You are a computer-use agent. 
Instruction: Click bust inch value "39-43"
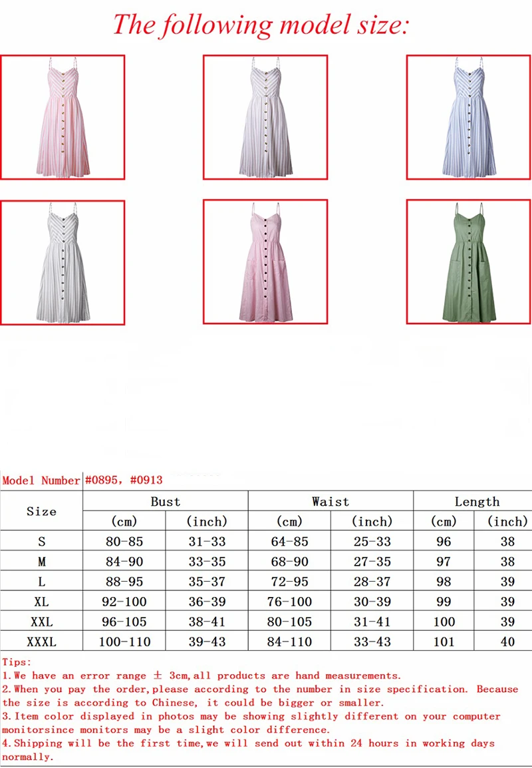point(207,642)
